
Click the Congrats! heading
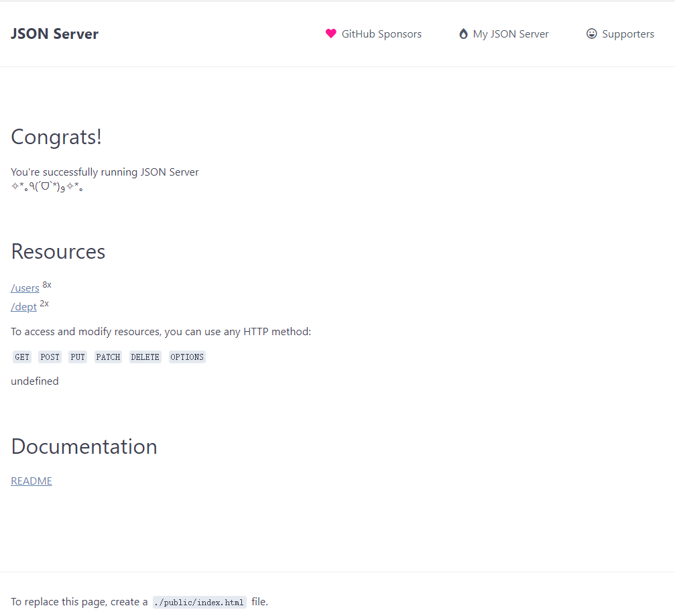[56, 137]
